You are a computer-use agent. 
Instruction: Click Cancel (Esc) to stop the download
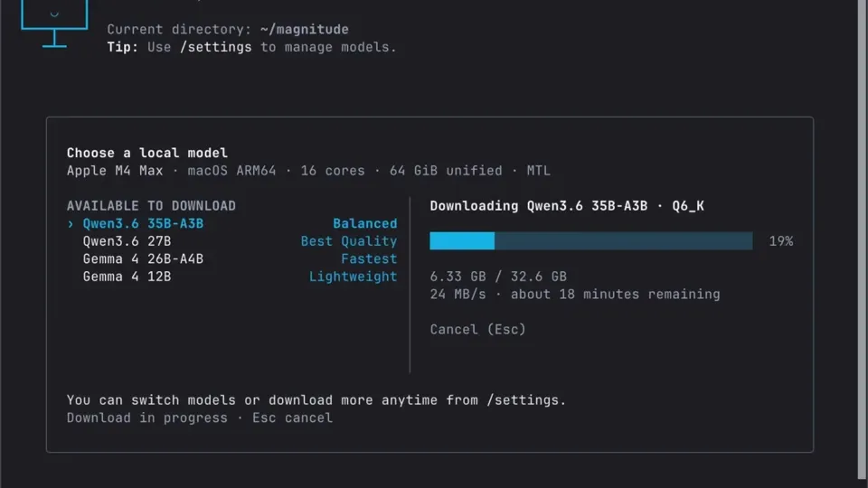[x=477, y=329]
